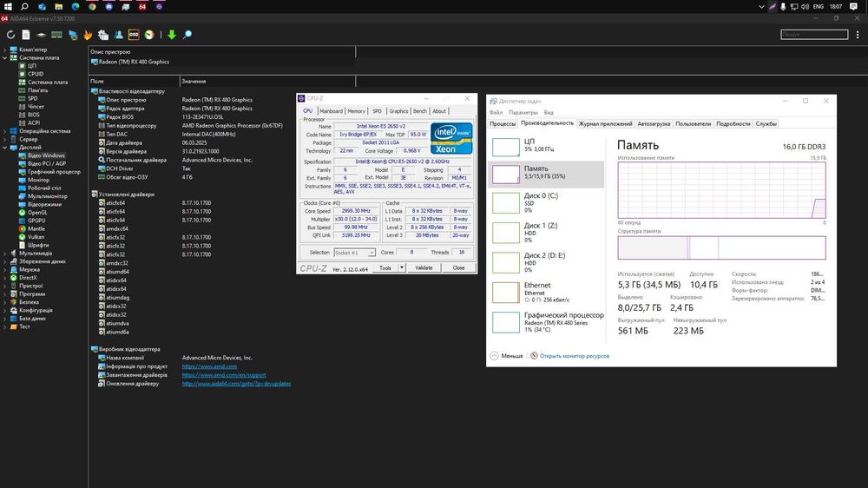Open Chrome from the taskbar

click(92, 7)
